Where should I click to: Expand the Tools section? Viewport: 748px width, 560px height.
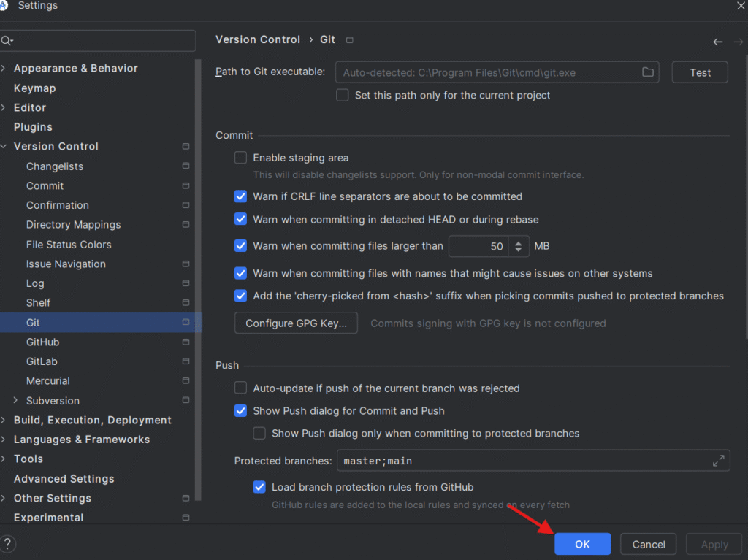[x=4, y=459]
